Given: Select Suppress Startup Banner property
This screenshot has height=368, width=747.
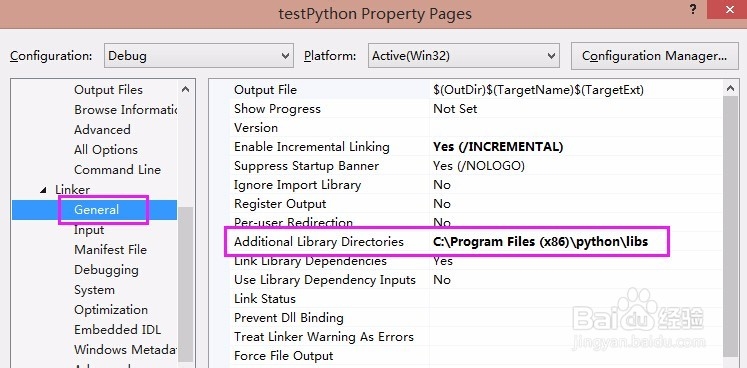Looking at the screenshot, I should (x=306, y=166).
